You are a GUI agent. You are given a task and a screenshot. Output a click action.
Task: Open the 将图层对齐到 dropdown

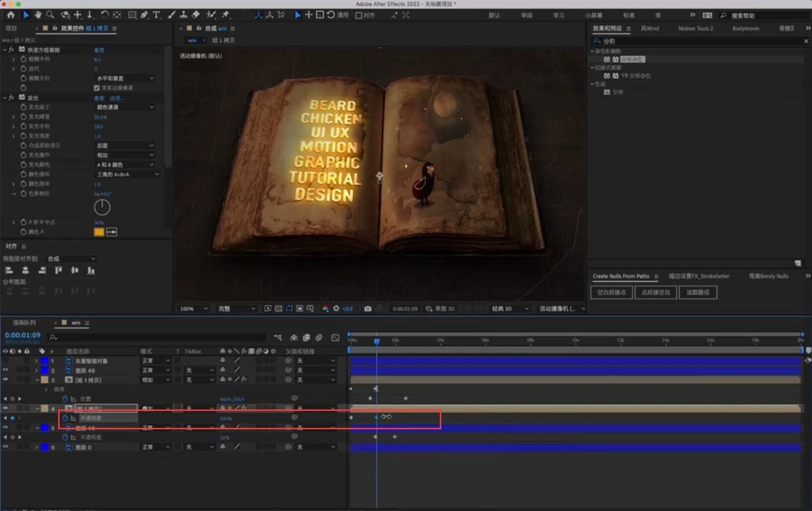[71, 258]
